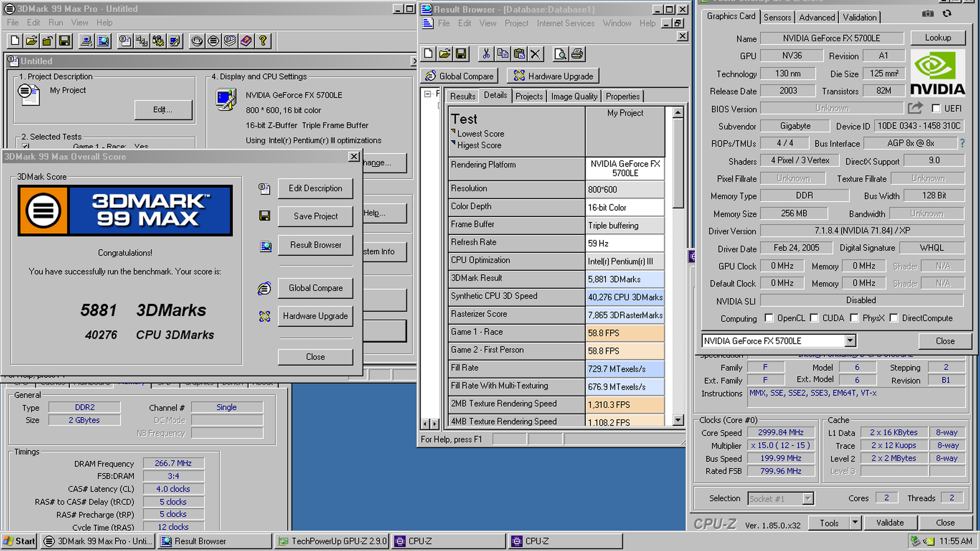Screen dimensions: 980x551
Task: Toggle the CUDA checkbox
Action: [814, 318]
